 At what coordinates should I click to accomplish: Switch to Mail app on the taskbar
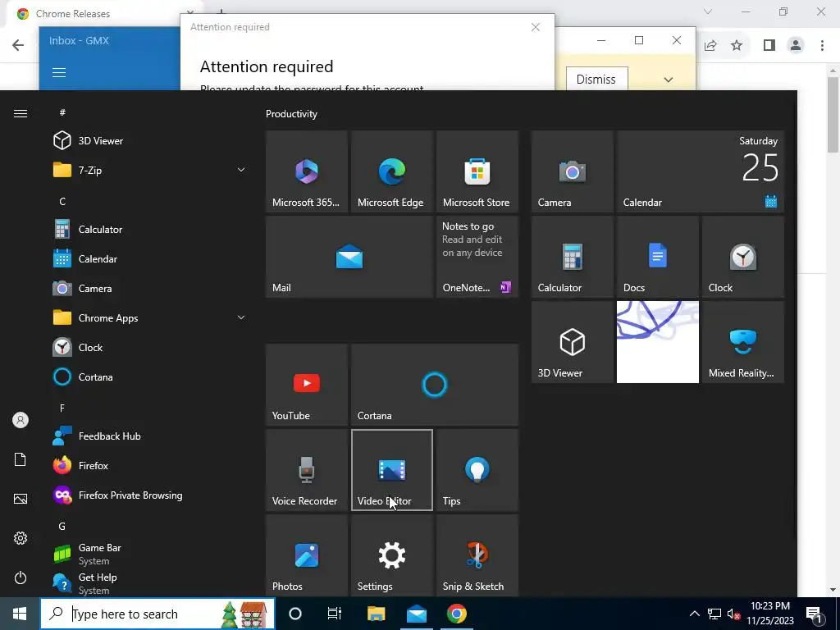pyautogui.click(x=416, y=614)
